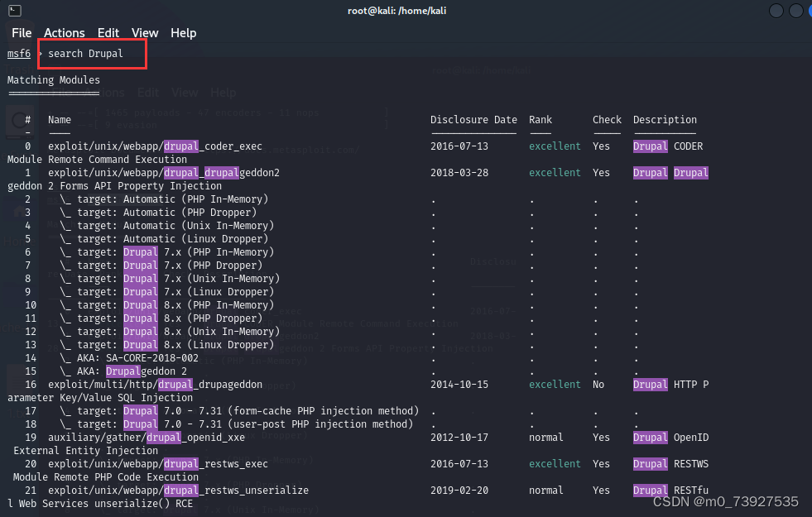Click the auxiliary/gather/drupal_openid_xxe entry
The height and width of the screenshot is (517, 812).
(x=145, y=437)
